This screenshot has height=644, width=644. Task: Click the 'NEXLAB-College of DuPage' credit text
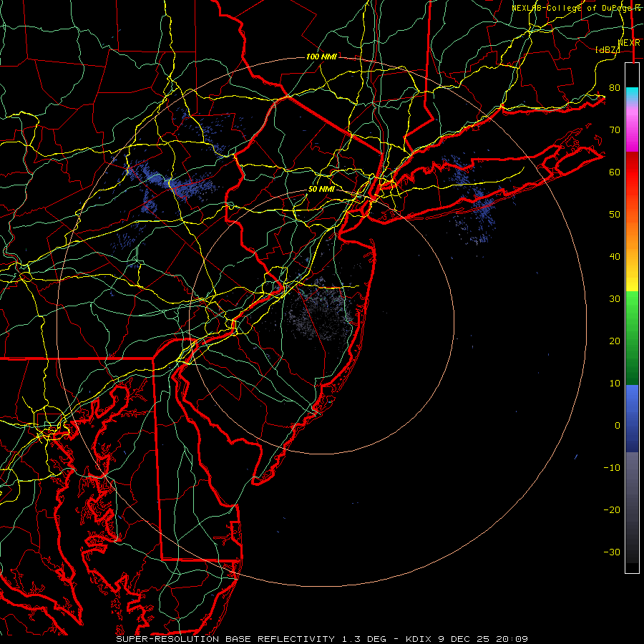pos(572,8)
